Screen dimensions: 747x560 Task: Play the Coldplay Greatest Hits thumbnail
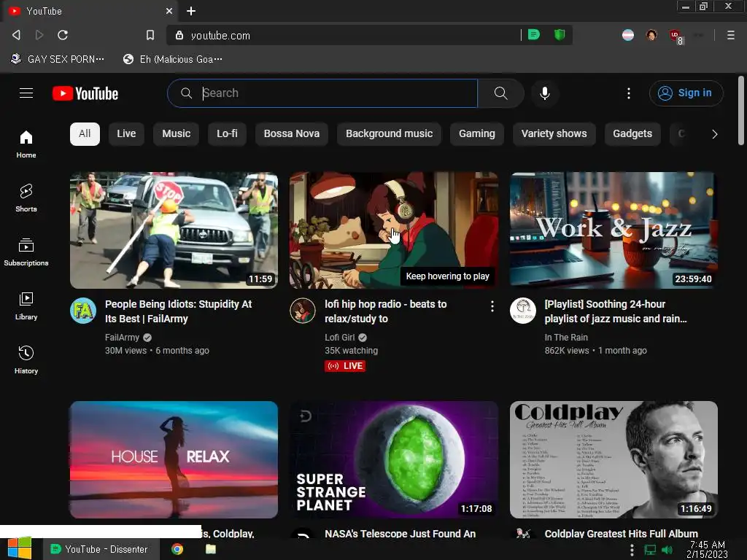tap(614, 459)
